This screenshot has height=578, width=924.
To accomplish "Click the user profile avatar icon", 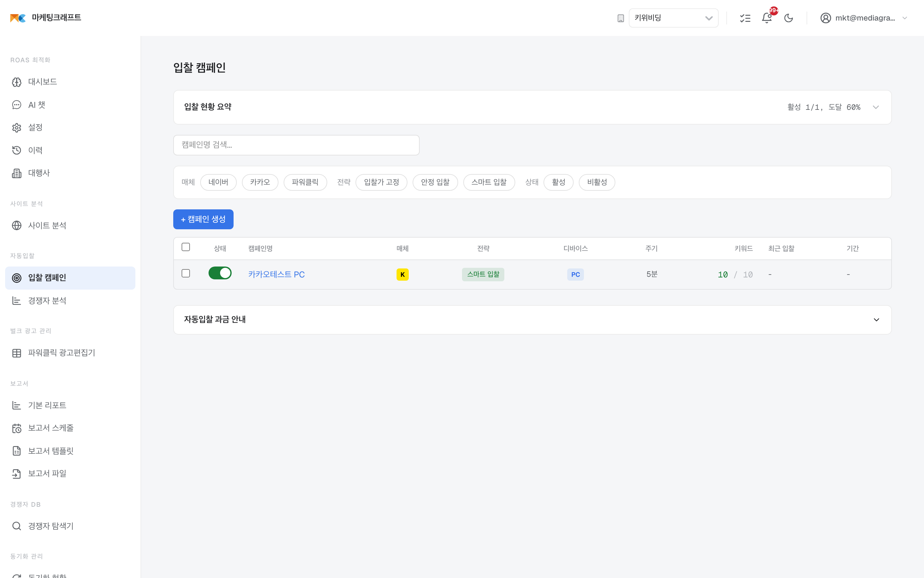I will pos(826,18).
